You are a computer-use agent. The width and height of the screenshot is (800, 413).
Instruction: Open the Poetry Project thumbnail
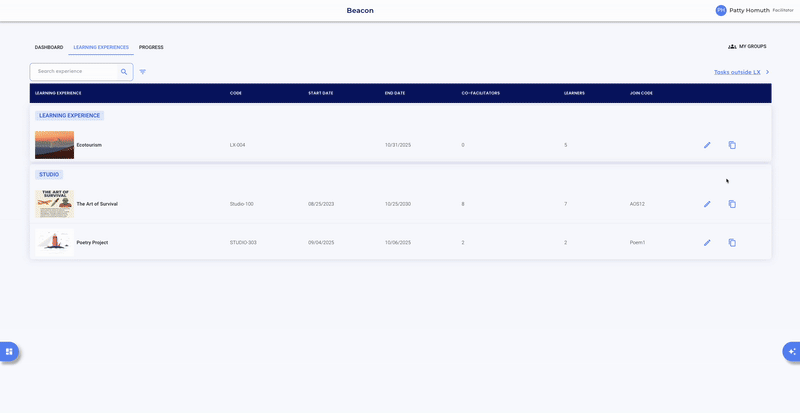pos(54,243)
